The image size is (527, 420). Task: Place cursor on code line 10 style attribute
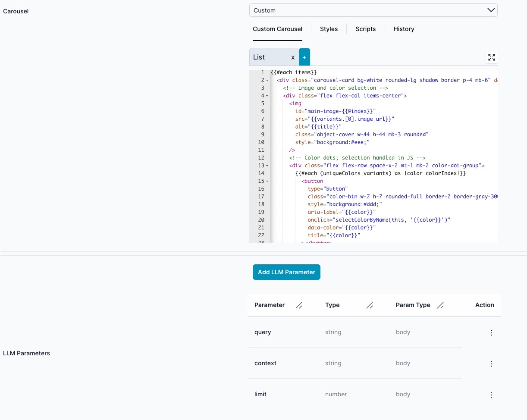point(332,142)
